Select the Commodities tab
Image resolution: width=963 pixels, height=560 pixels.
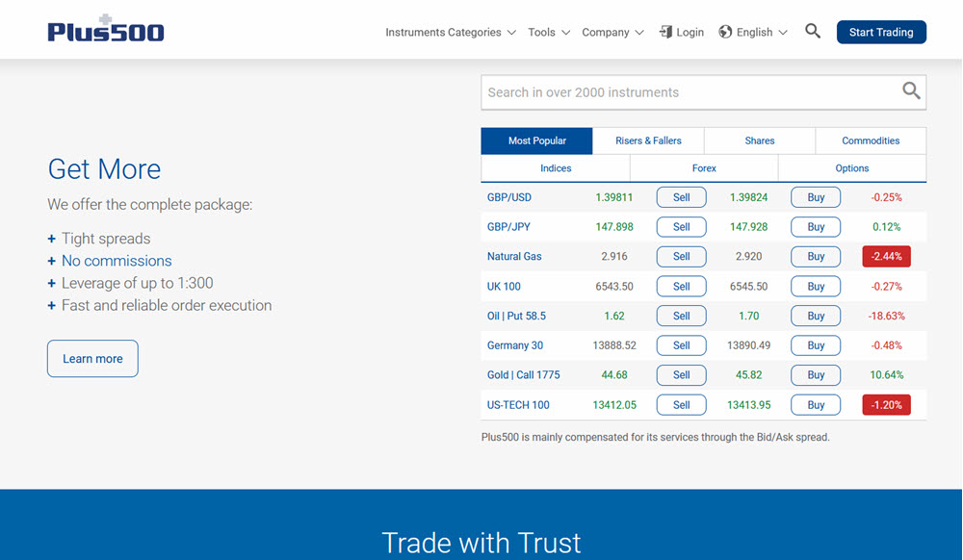click(x=871, y=140)
